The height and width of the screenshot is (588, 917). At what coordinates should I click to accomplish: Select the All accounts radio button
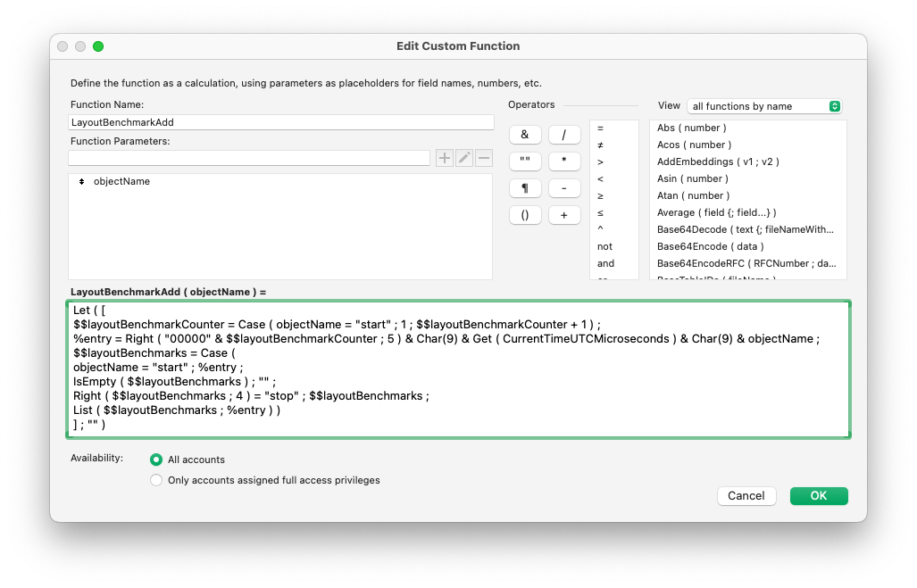(x=157, y=460)
